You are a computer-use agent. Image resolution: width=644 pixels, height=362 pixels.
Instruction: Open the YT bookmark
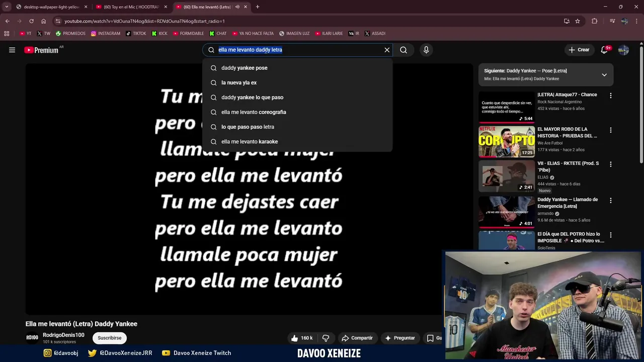tap(25, 34)
